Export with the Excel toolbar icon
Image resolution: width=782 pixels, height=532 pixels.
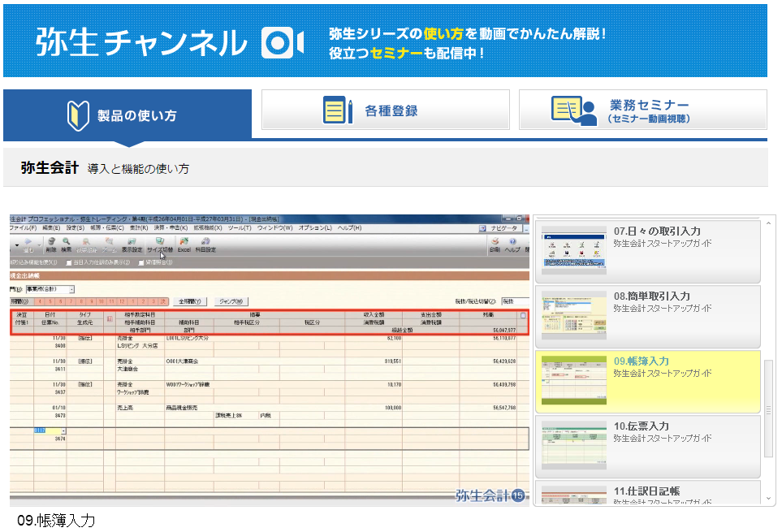184,244
